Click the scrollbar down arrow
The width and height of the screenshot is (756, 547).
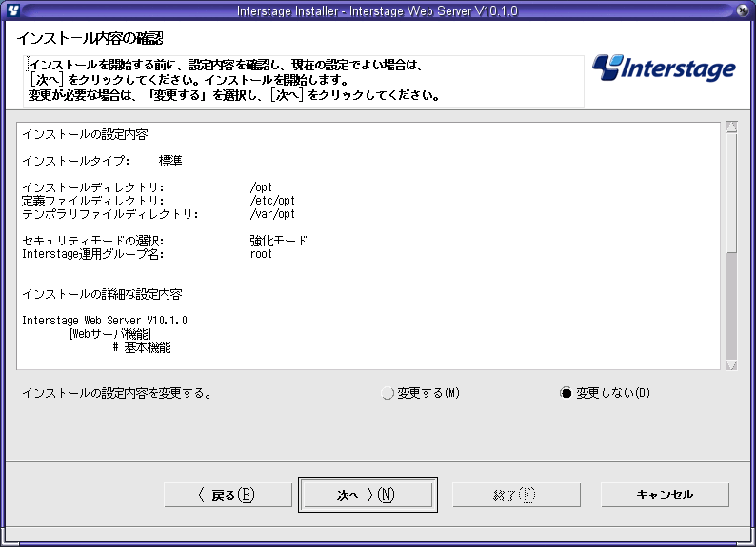click(x=731, y=364)
